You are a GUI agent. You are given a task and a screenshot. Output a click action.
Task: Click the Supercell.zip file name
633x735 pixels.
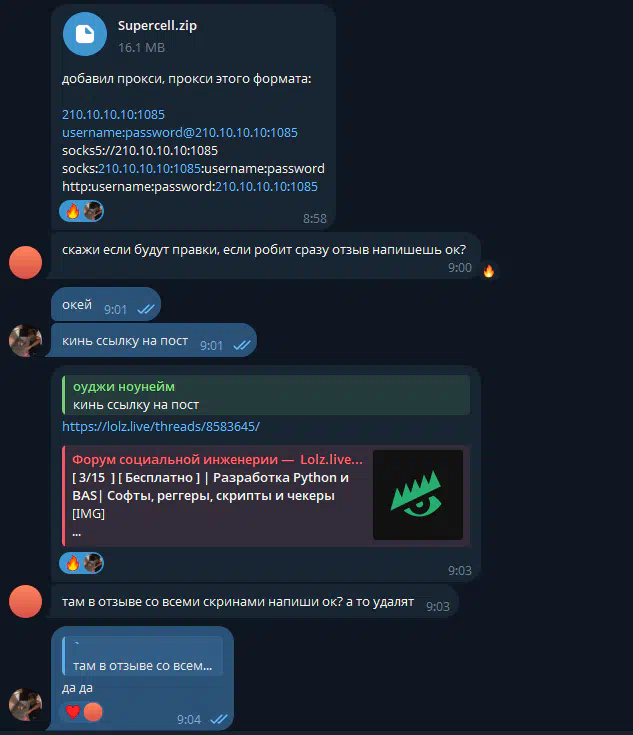[157, 25]
